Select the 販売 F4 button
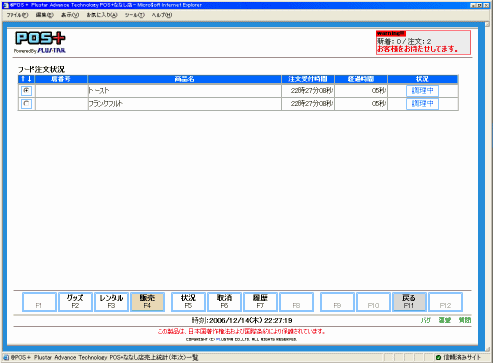Viewport: 493px width, 363px height. tap(147, 302)
